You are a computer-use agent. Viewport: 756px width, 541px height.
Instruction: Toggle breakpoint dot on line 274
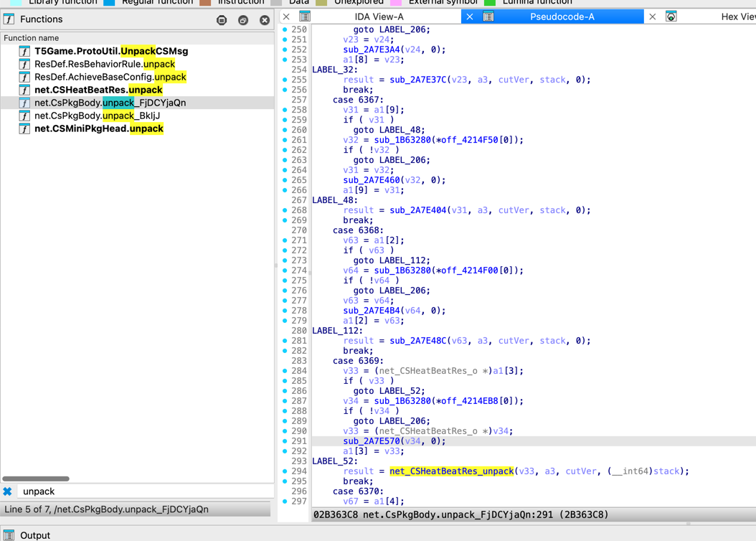pyautogui.click(x=285, y=270)
